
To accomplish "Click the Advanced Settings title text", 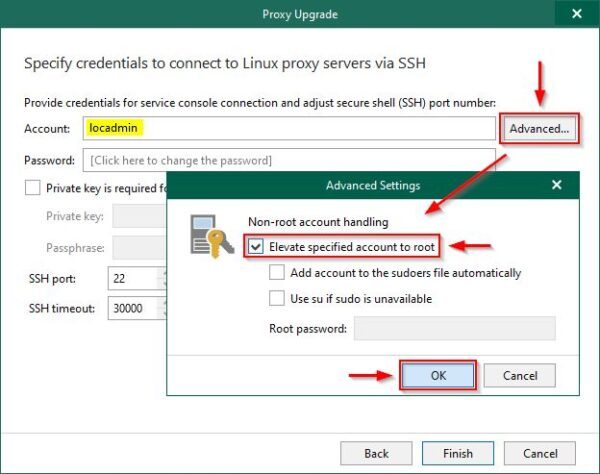I will click(373, 186).
